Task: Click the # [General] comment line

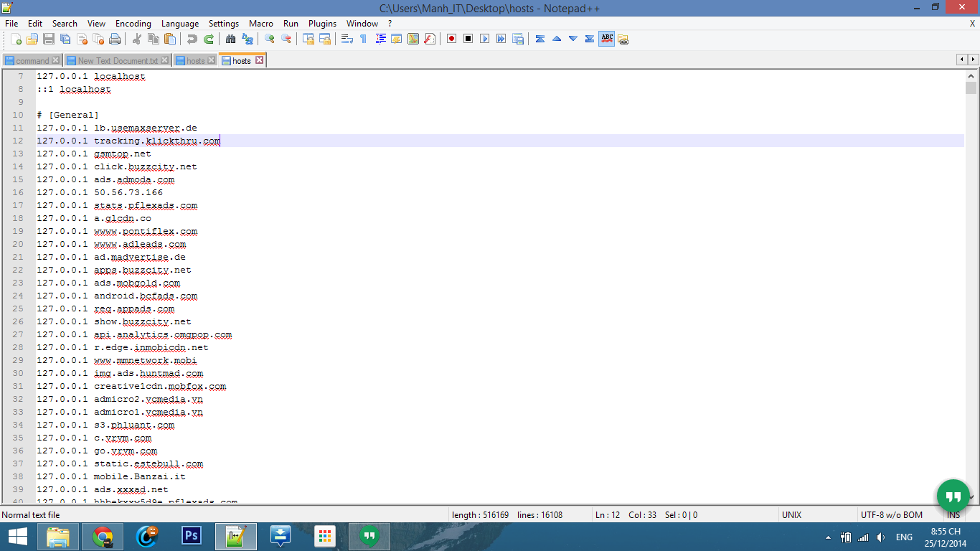Action: 500,115
